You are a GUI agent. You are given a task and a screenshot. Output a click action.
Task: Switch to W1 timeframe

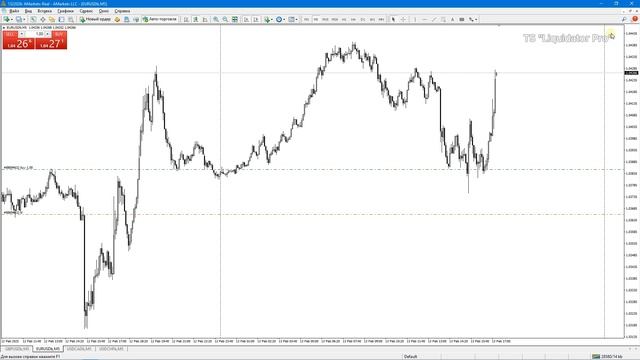[x=372, y=19]
